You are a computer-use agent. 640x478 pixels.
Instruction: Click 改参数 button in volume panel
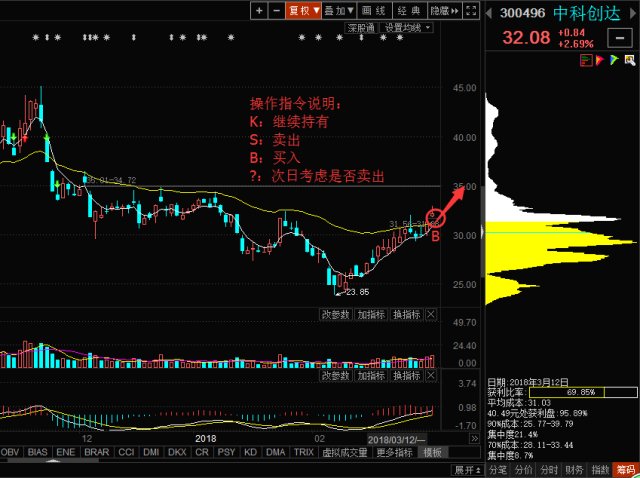(x=335, y=315)
